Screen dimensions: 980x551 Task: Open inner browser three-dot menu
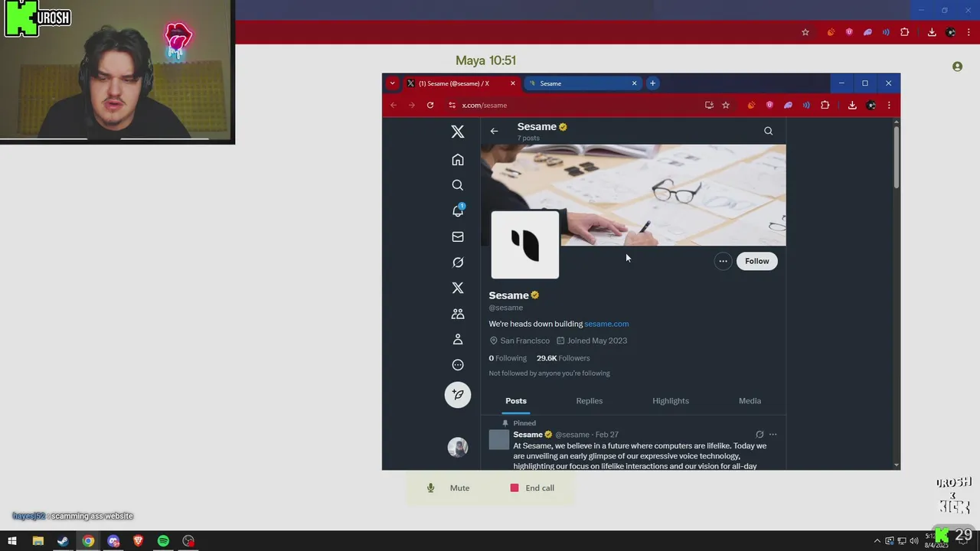coord(889,105)
